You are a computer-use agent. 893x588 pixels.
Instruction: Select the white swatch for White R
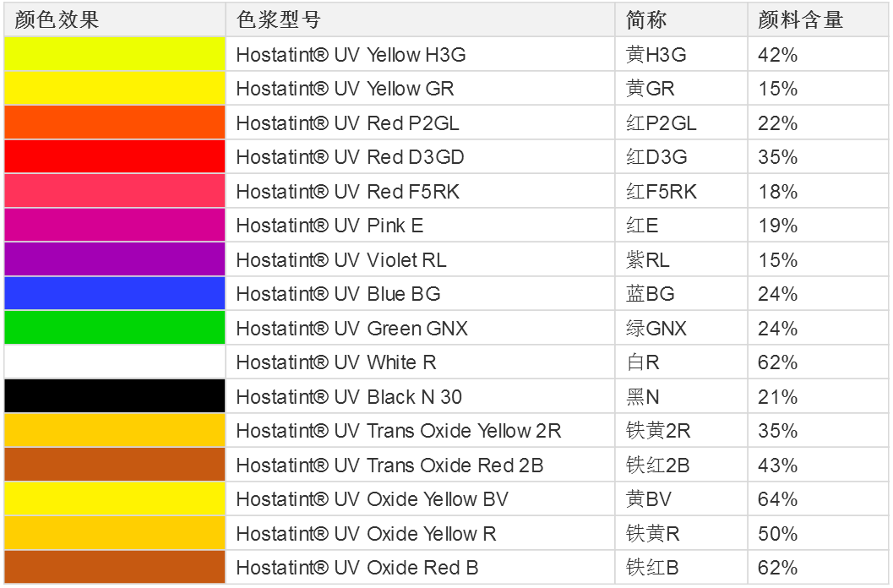[x=114, y=362]
